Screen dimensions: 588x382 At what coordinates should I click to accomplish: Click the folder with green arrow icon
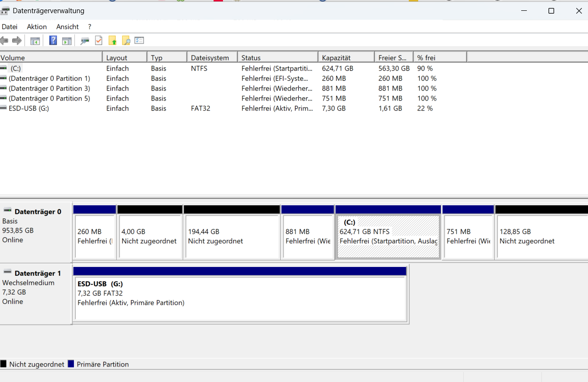112,41
